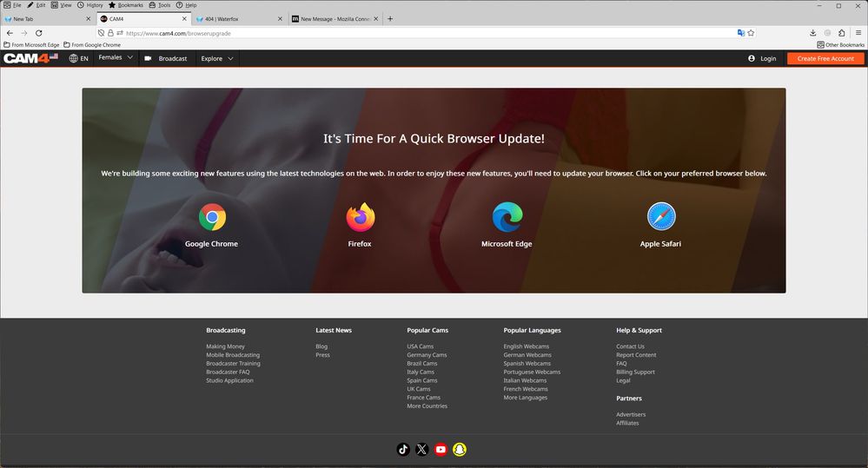Close the New Message Mozilla Connect tab

tap(376, 19)
